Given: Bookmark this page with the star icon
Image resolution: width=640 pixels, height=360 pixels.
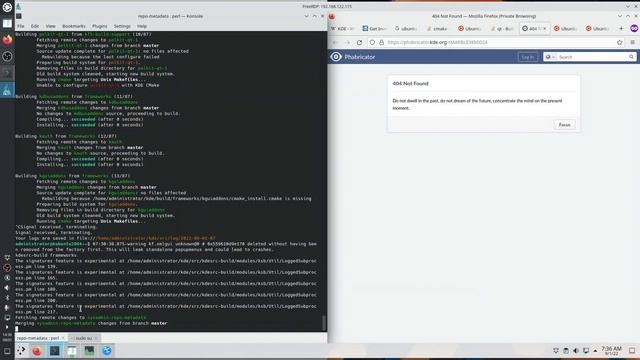Looking at the screenshot, I should (x=620, y=42).
